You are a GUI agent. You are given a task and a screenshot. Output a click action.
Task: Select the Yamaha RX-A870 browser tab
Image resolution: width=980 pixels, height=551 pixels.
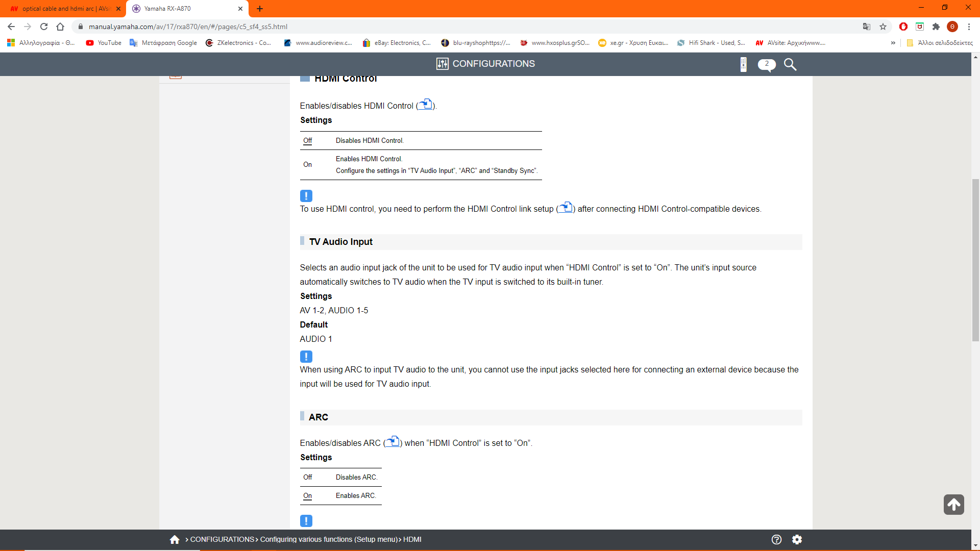tap(184, 9)
